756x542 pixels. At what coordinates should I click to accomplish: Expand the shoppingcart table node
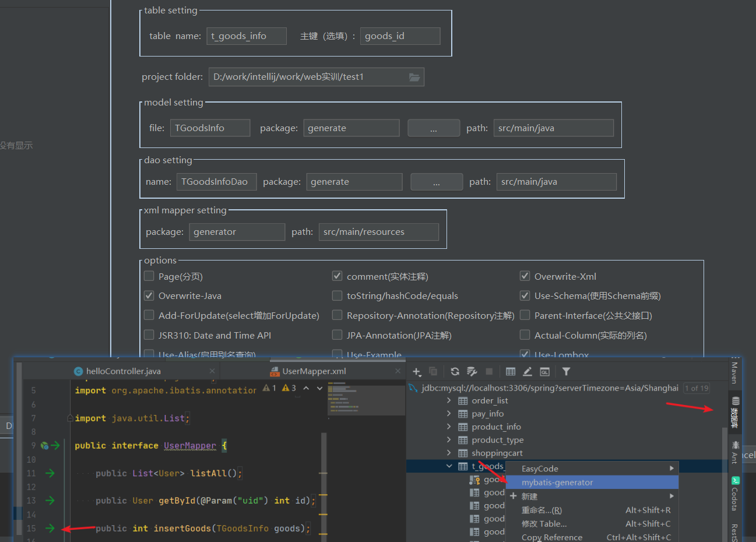point(449,453)
